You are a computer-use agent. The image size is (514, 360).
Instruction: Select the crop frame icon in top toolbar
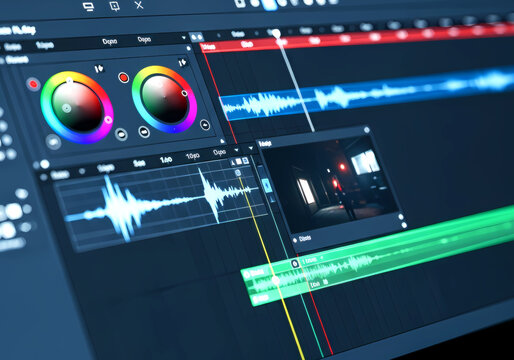pos(114,6)
